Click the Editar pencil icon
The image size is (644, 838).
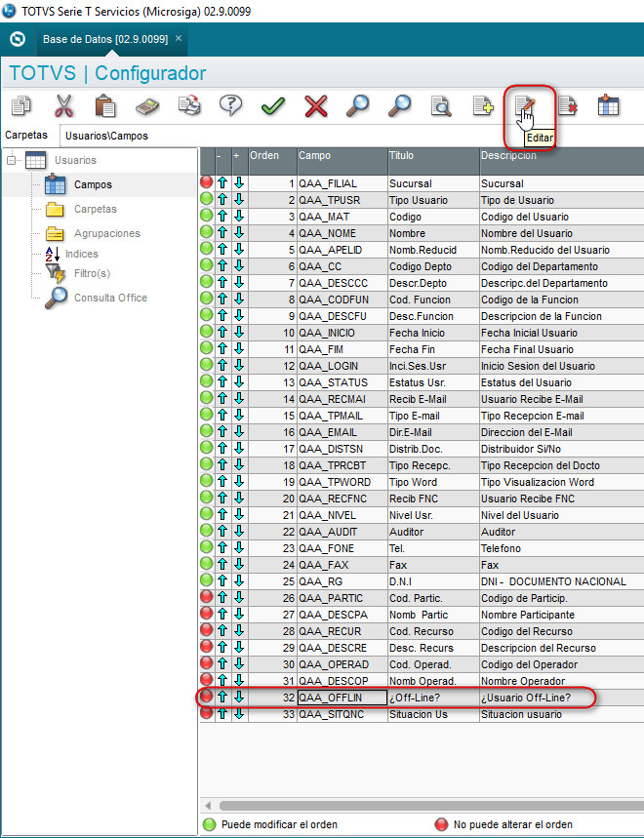(525, 105)
